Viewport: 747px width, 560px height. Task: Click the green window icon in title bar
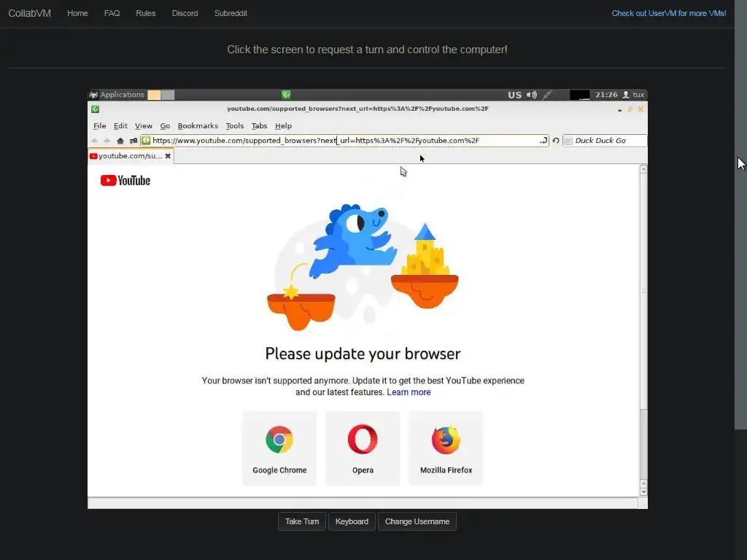pyautogui.click(x=96, y=109)
